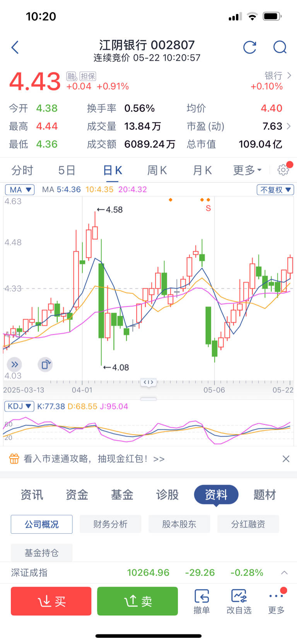Tap the 担保 collateral badge

[x=88, y=76]
